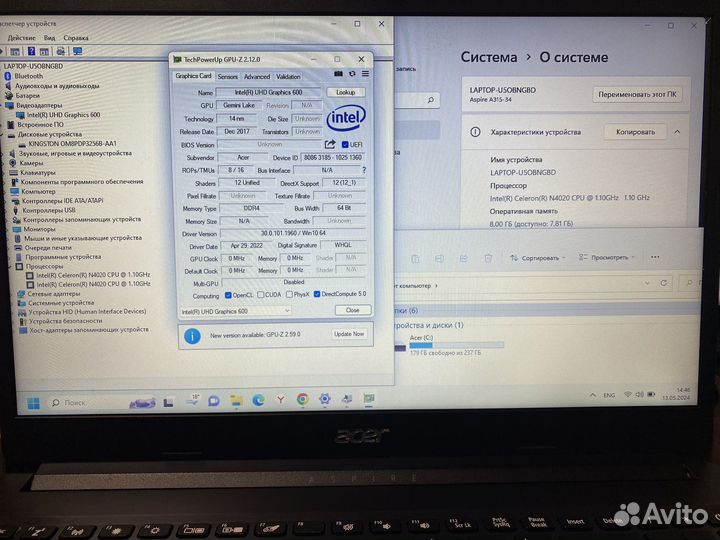Click the Explorer refresh icon by address bar
The height and width of the screenshot is (540, 720).
[664, 283]
